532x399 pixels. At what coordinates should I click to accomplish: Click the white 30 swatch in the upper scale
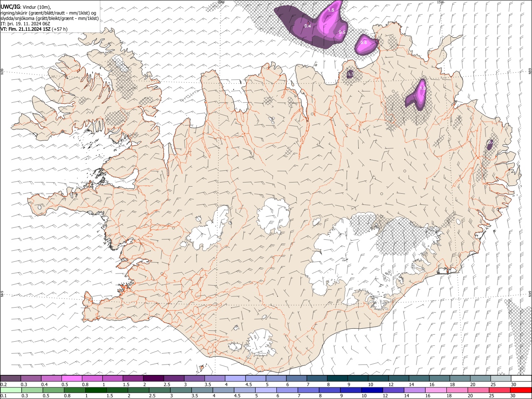point(521,379)
